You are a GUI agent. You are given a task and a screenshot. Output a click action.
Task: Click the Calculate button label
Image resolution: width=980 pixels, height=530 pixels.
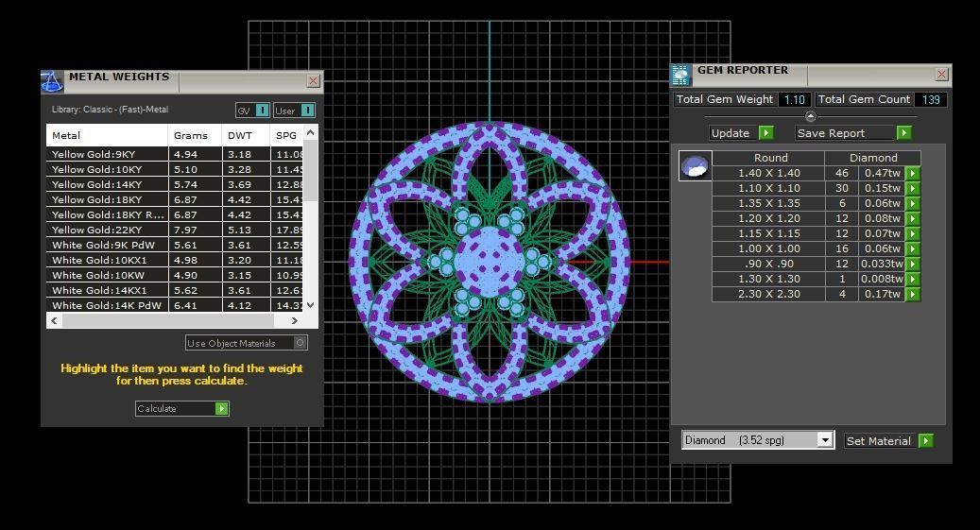157,409
